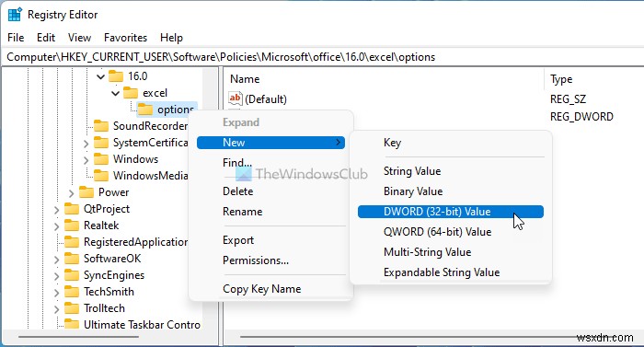Select the options key label

click(176, 110)
